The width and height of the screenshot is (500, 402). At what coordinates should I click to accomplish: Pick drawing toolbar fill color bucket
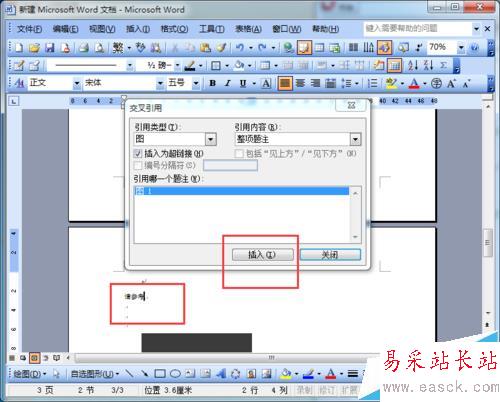click(286, 374)
